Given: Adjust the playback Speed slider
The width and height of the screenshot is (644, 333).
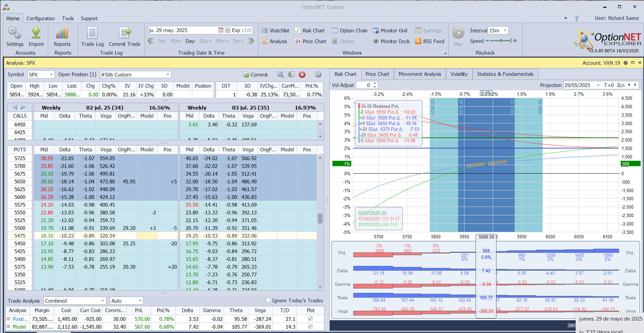Looking at the screenshot, I should point(501,41).
